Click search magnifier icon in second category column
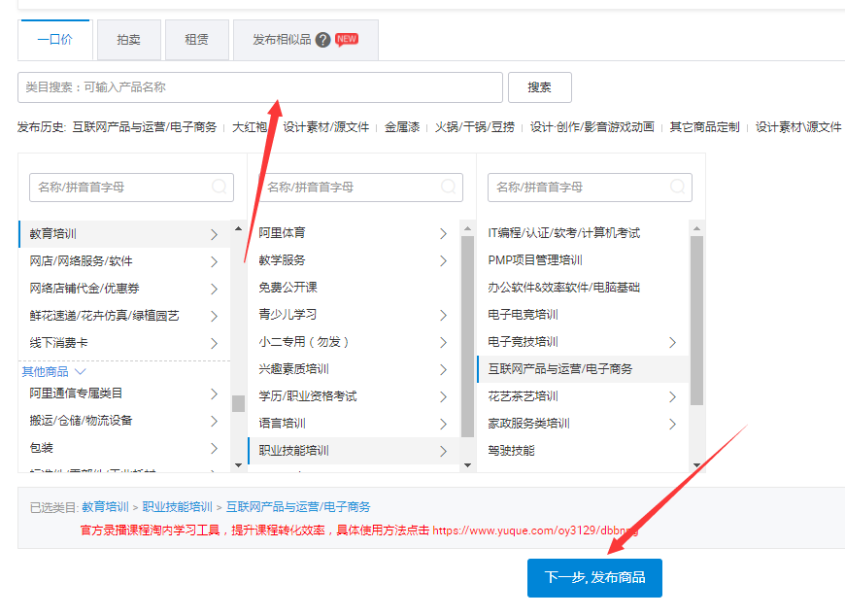 pyautogui.click(x=449, y=187)
